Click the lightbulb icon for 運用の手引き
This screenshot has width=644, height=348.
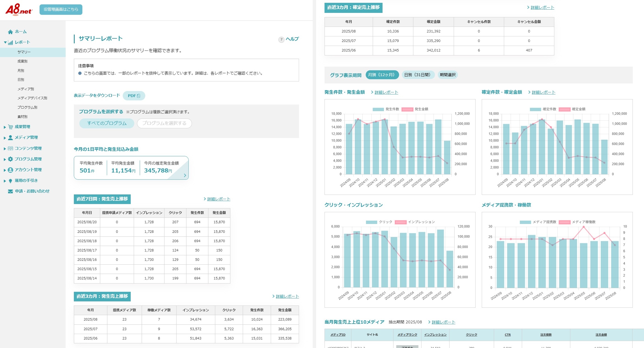coord(10,181)
